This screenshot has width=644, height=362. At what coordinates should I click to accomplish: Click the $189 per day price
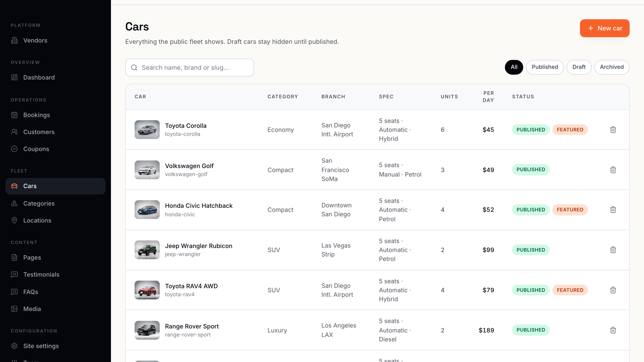pos(486,330)
